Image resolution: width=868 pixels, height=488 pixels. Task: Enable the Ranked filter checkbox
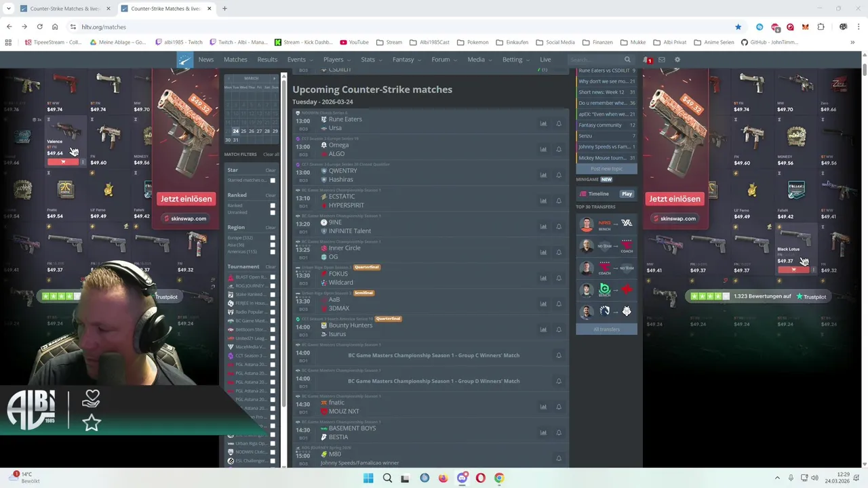[273, 205]
